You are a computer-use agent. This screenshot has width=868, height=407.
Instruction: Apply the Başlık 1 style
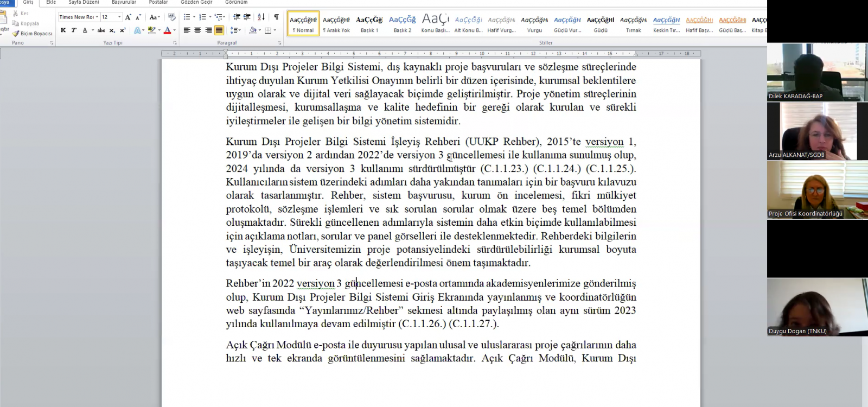(x=369, y=24)
